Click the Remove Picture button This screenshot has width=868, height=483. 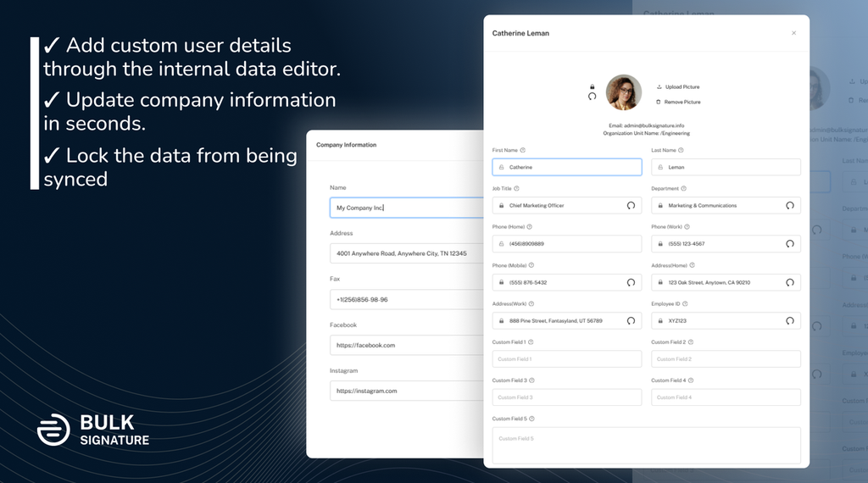tap(678, 102)
